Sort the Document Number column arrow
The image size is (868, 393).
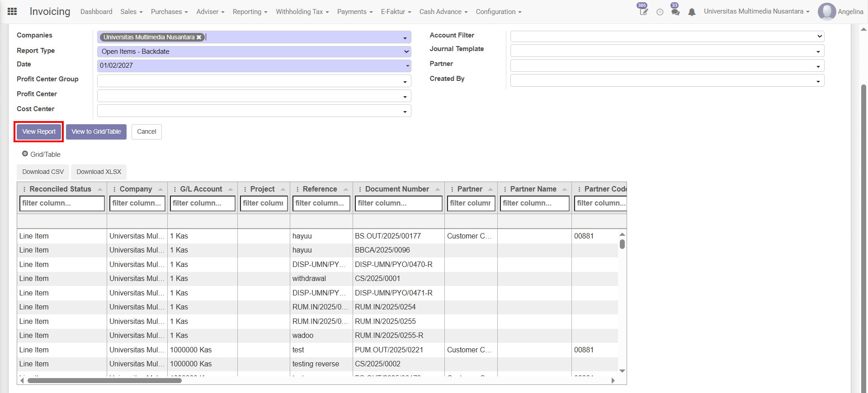coord(438,189)
